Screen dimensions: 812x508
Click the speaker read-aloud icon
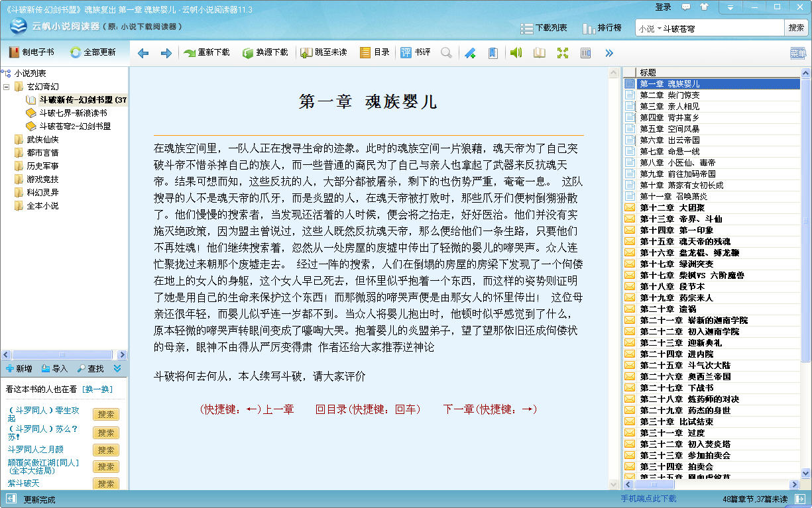(516, 53)
